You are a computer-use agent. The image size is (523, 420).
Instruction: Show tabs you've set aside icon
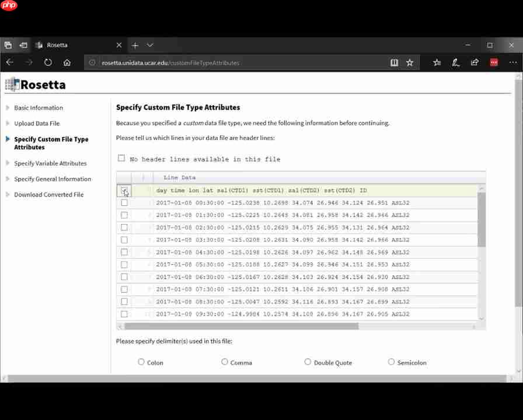[x=8, y=45]
